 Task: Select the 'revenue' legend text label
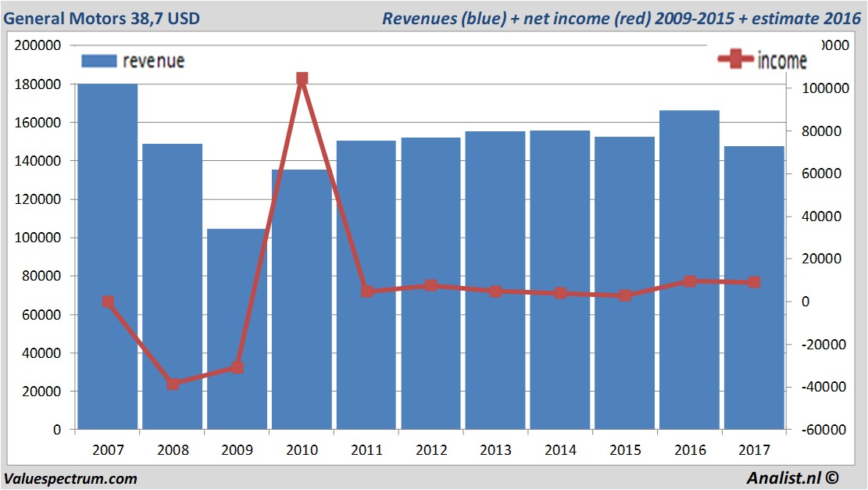tap(153, 60)
